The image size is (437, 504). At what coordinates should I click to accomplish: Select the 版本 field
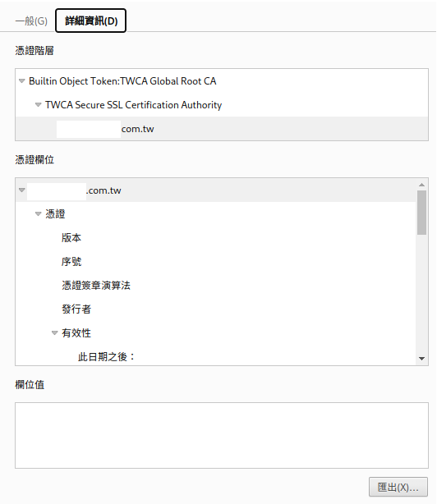point(71,238)
